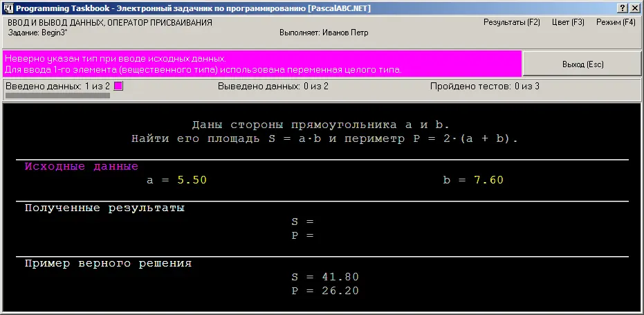The width and height of the screenshot is (644, 315).
Task: Click 'Выведено данных: 0 из 2' label
Action: click(x=273, y=87)
